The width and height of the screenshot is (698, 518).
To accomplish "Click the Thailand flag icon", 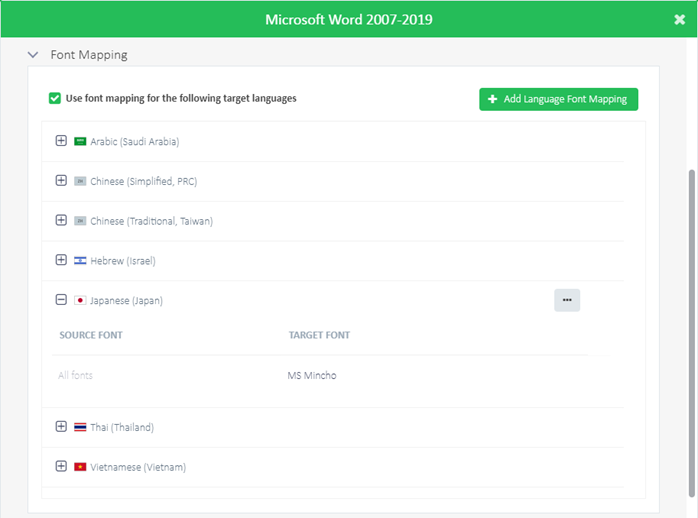I will pyautogui.click(x=80, y=427).
